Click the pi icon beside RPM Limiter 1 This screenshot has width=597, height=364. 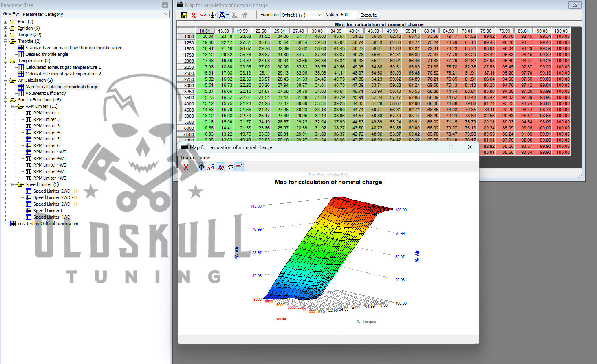[x=29, y=113]
